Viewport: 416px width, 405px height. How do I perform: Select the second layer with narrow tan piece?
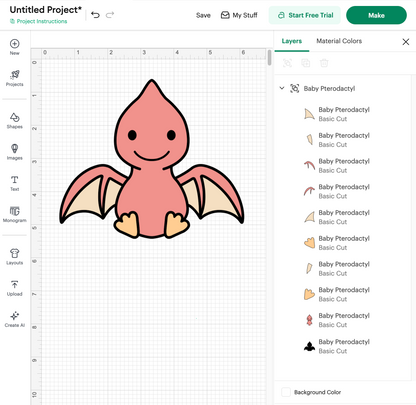342,140
